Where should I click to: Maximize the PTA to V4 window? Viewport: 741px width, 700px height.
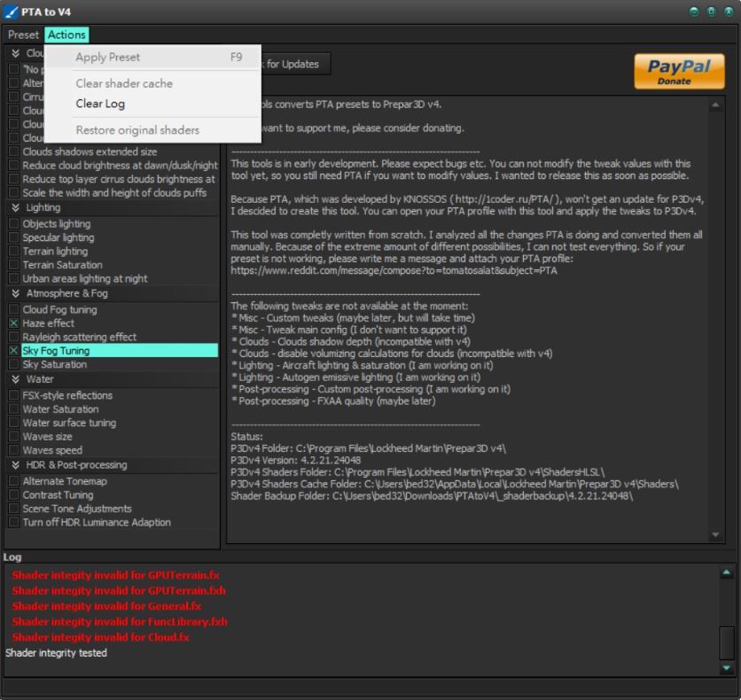[711, 12]
